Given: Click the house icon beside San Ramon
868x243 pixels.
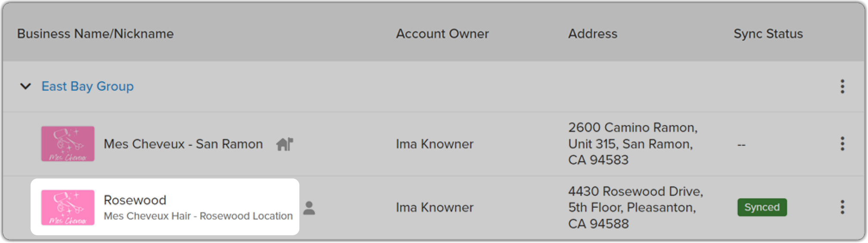Looking at the screenshot, I should tap(284, 144).
